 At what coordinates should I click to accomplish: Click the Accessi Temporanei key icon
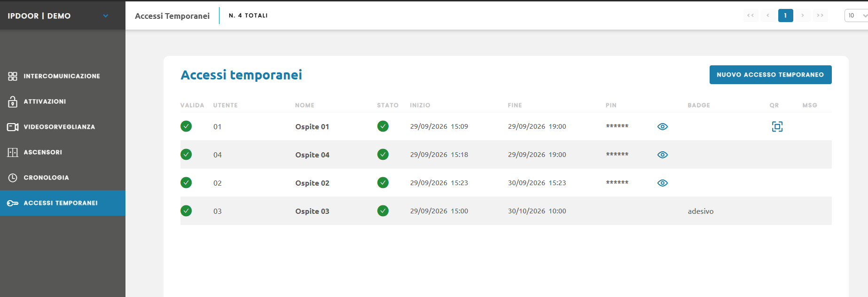click(13, 203)
